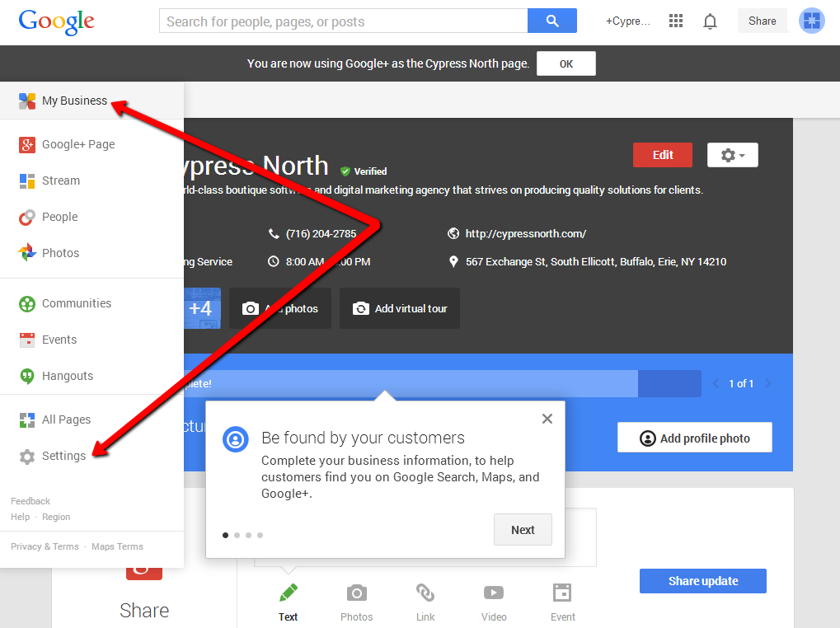840x628 pixels.
Task: Select the Link chain post type
Action: pos(425,602)
